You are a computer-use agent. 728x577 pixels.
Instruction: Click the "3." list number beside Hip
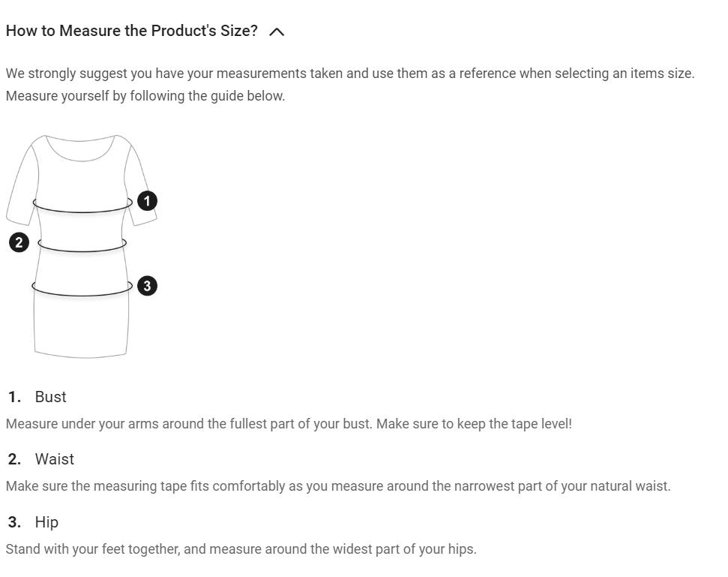[15, 522]
